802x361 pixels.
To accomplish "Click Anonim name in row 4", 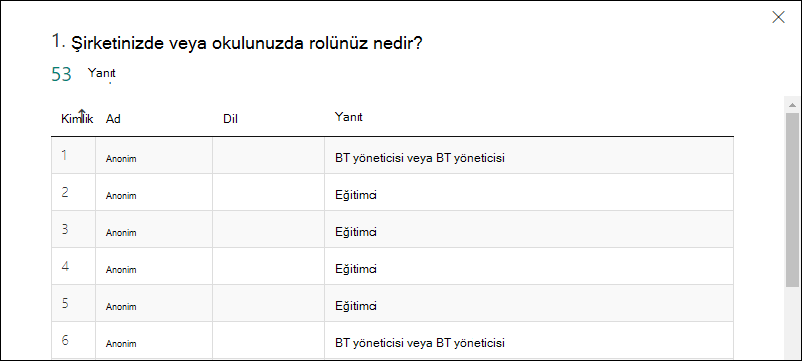I will click(x=121, y=270).
